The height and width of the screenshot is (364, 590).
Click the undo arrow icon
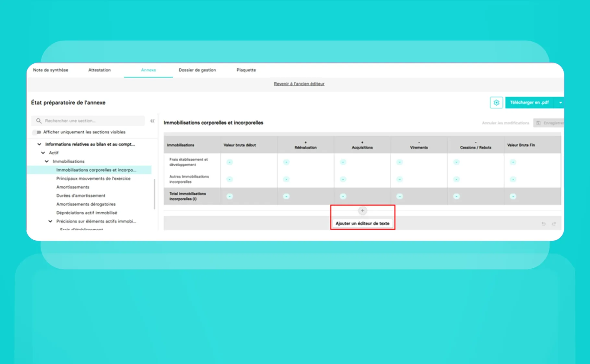point(544,224)
